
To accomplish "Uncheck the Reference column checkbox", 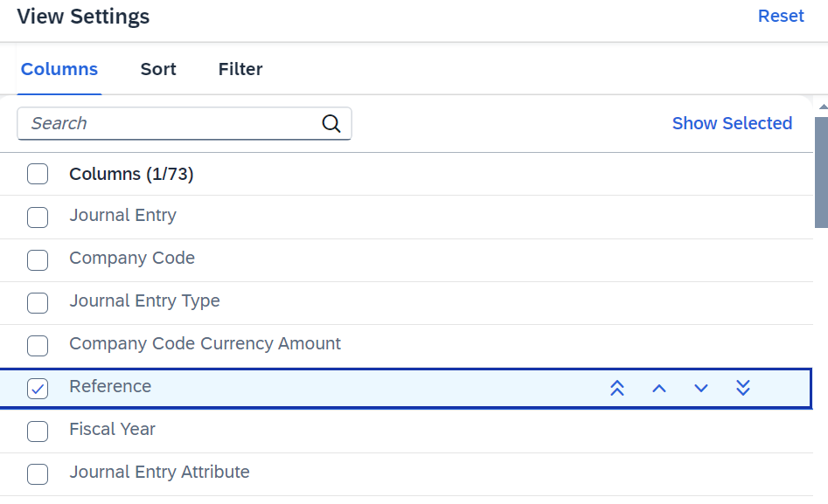I will (x=38, y=389).
